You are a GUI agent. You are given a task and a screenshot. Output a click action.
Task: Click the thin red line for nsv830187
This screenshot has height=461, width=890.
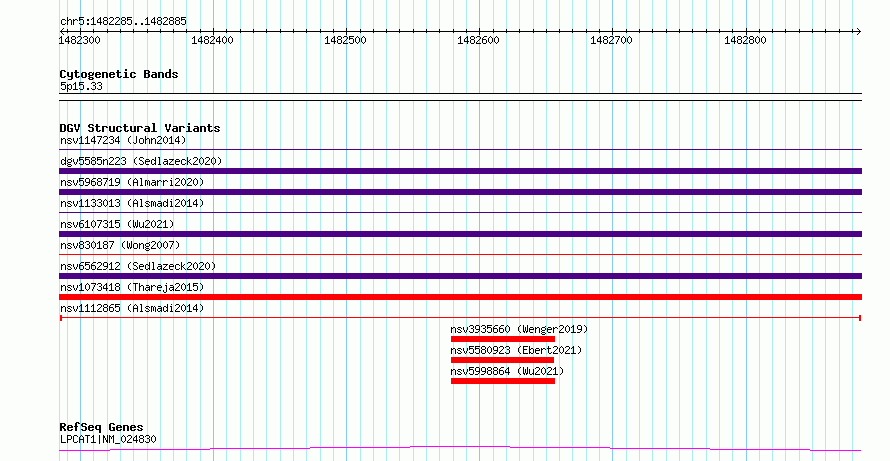click(x=460, y=255)
